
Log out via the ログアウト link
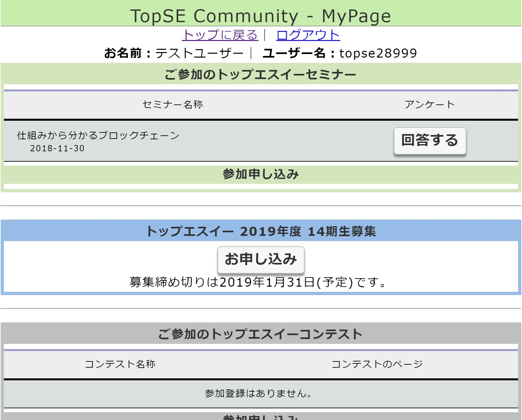308,35
